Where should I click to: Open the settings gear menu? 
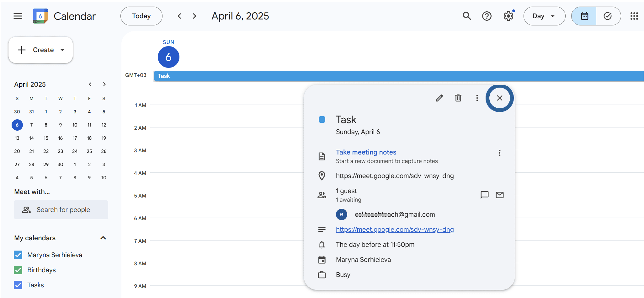coord(508,16)
